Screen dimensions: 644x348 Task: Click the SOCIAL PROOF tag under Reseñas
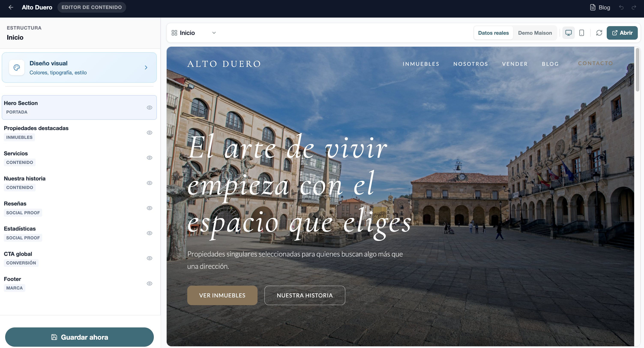(x=23, y=213)
